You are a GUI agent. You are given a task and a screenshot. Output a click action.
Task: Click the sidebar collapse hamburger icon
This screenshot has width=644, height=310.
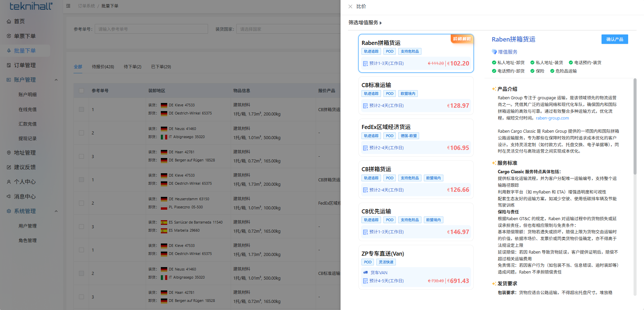click(x=68, y=6)
